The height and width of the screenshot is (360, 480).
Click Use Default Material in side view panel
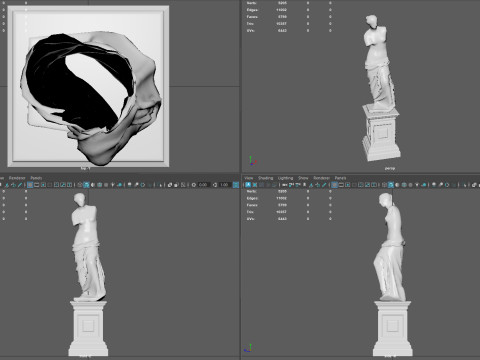397,185
